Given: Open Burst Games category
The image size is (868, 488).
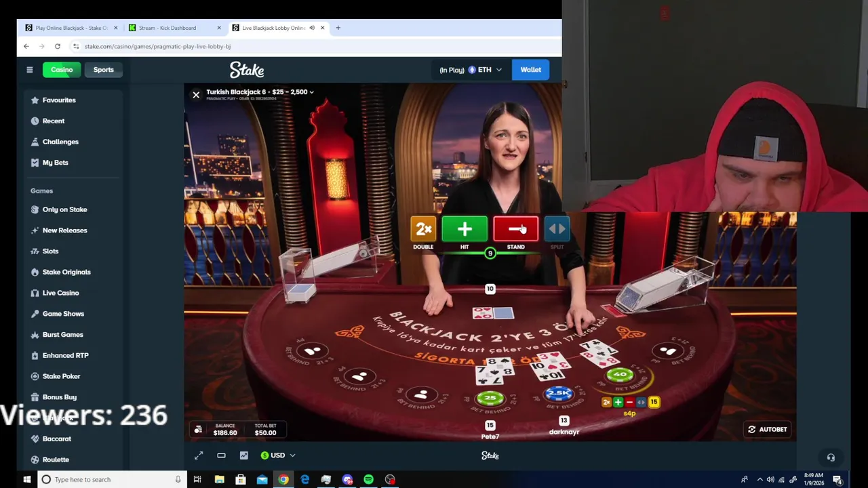Looking at the screenshot, I should point(62,335).
